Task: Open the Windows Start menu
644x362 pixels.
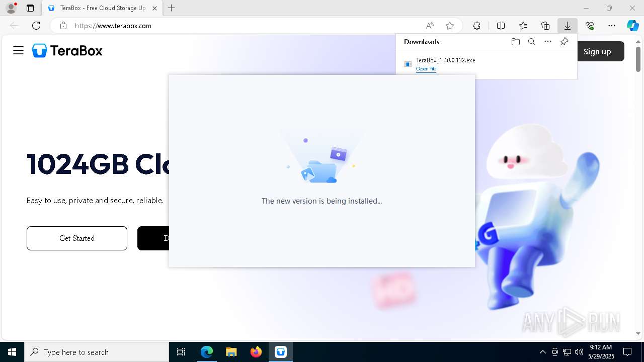Action: click(x=12, y=352)
